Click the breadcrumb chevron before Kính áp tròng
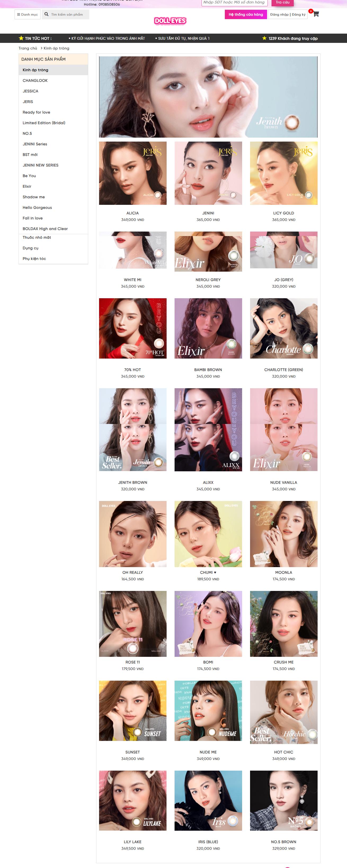Image resolution: width=347 pixels, height=868 pixels. 42,48
